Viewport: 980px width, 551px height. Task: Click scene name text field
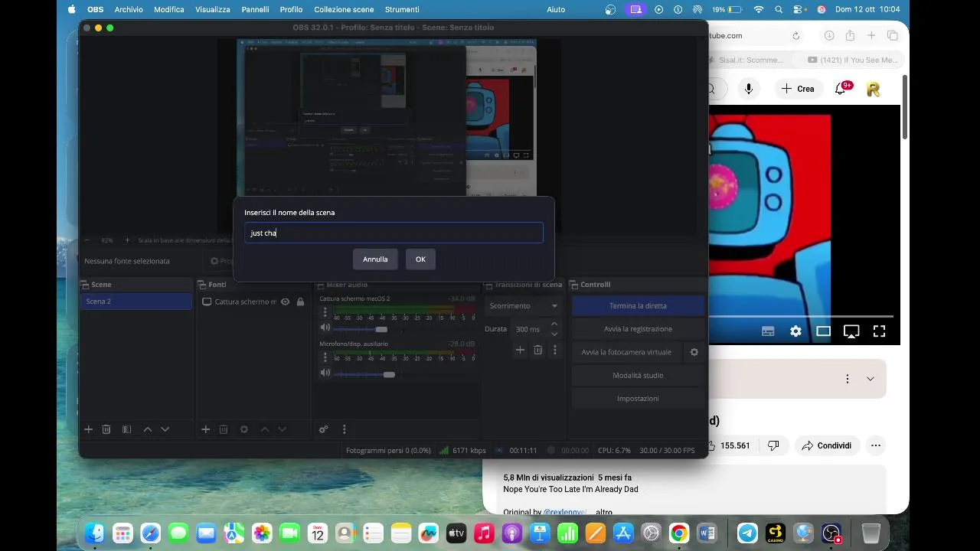tap(394, 233)
